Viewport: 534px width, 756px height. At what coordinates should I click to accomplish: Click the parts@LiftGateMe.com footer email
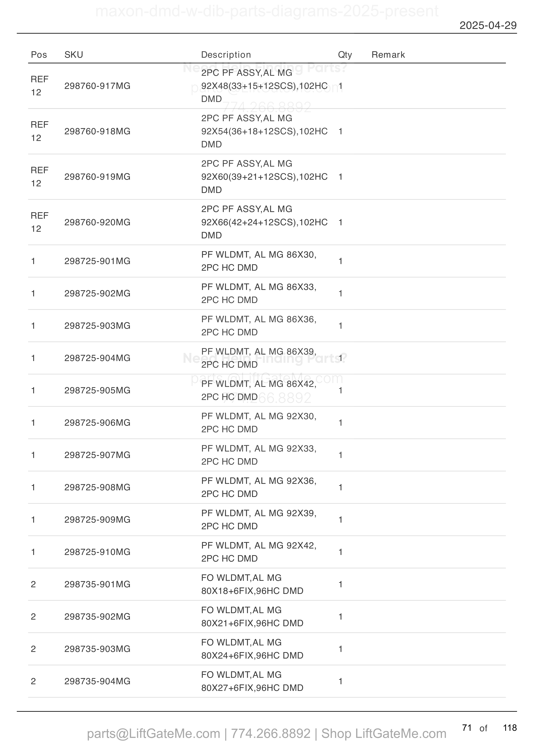click(153, 734)
